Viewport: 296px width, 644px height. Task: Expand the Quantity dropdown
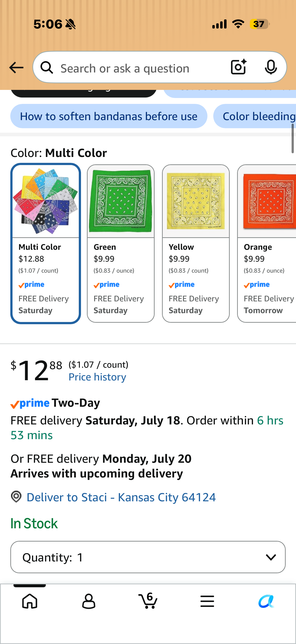(x=148, y=557)
